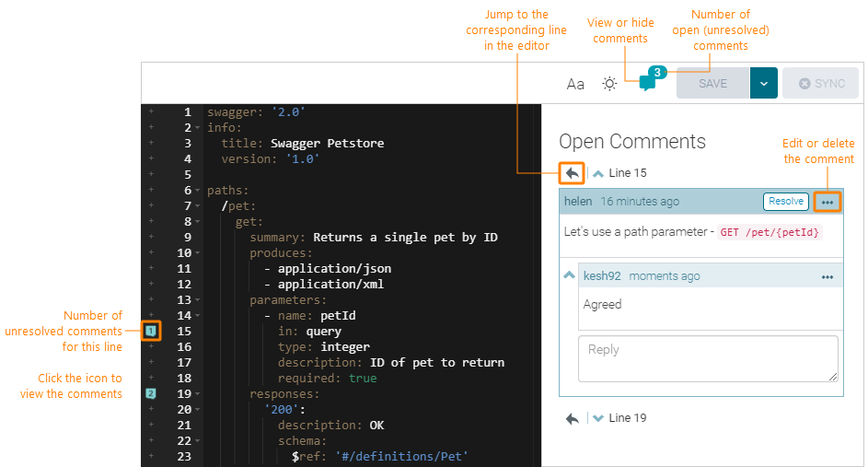Screen dimensions: 868x467
Task: Open edit/delete menu on helen's comment
Action: (827, 202)
